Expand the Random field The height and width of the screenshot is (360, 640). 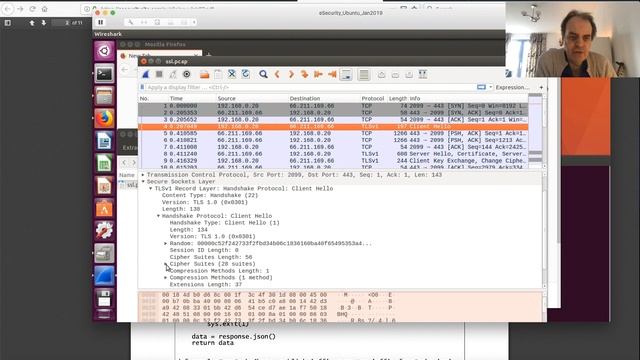point(166,243)
